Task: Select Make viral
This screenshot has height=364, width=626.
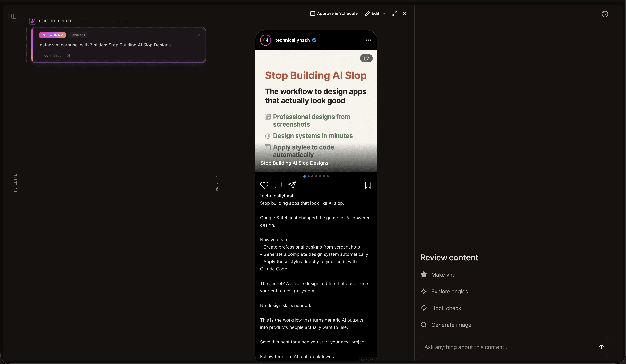Action: point(444,275)
